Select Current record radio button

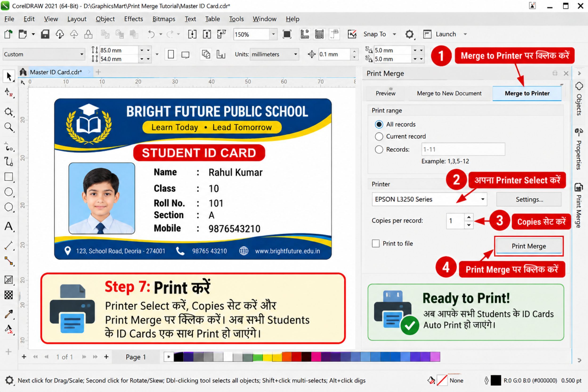point(379,136)
